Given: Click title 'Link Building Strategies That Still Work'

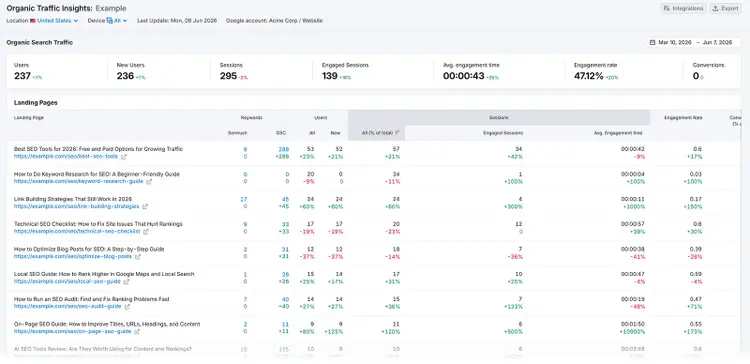Looking at the screenshot, I should coord(73,199).
